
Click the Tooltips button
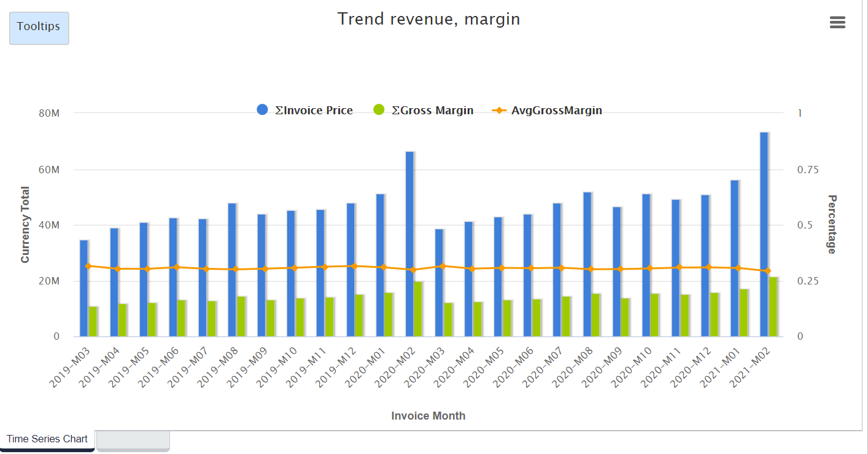[39, 28]
